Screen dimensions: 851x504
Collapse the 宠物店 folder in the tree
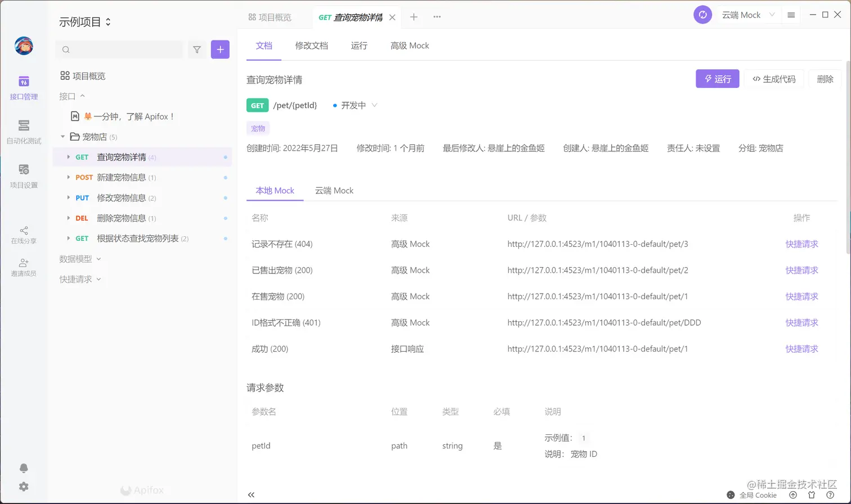63,137
